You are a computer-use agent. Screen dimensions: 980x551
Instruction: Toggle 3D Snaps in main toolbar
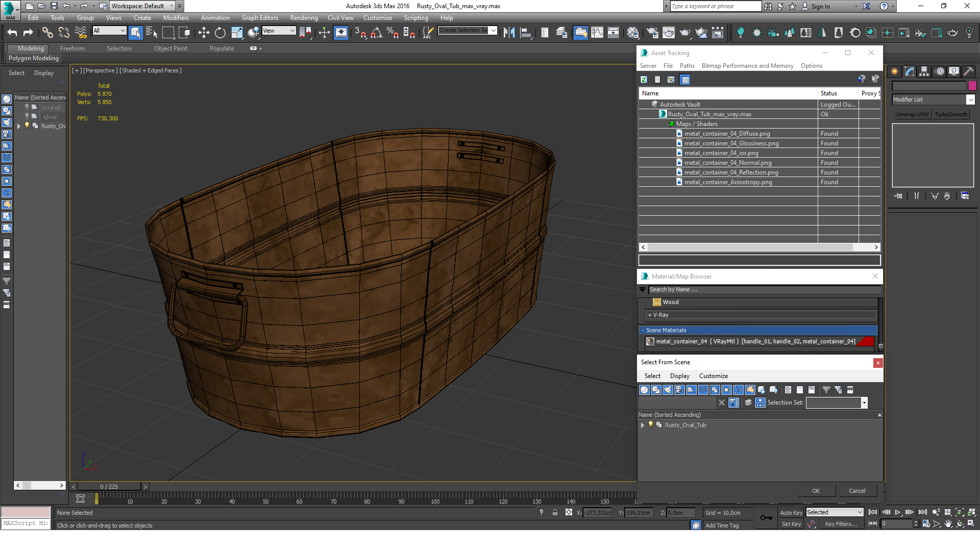[360, 33]
